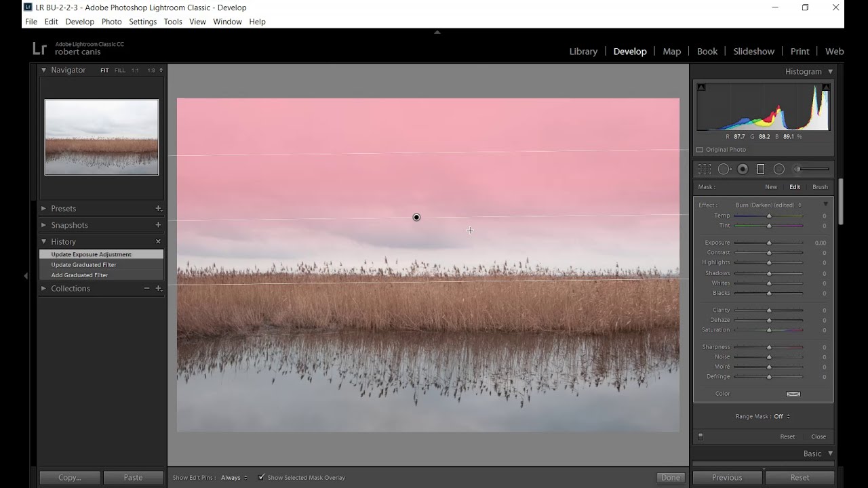The width and height of the screenshot is (868, 488).
Task: Add a new snapshot with plus icon
Action: (x=158, y=225)
